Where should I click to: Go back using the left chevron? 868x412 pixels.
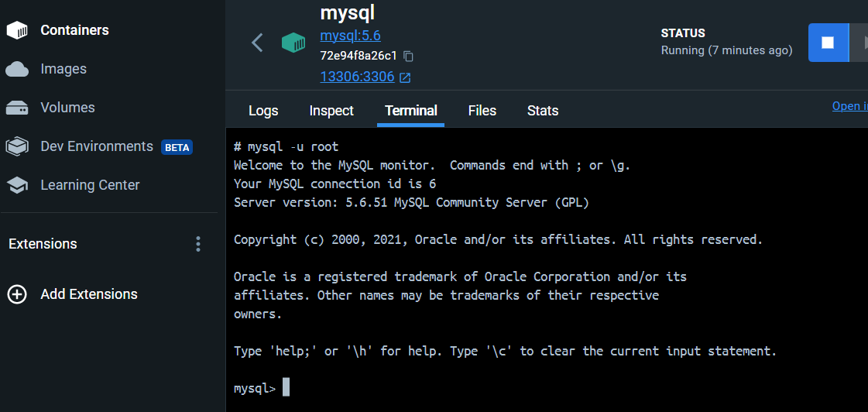[257, 43]
